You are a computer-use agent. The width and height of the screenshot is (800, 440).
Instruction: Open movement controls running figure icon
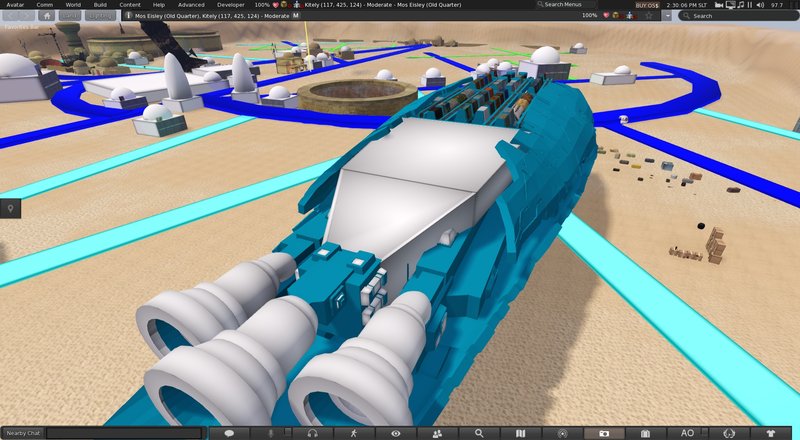[x=354, y=433]
